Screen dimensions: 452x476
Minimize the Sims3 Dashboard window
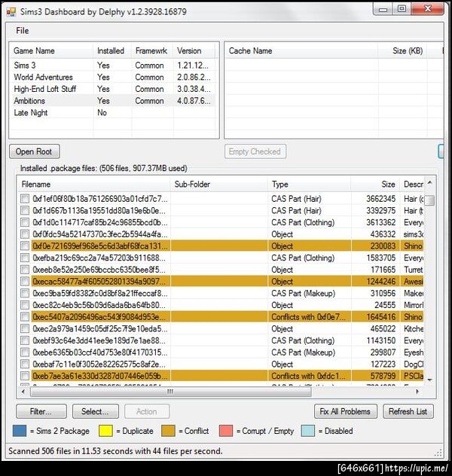point(383,9)
